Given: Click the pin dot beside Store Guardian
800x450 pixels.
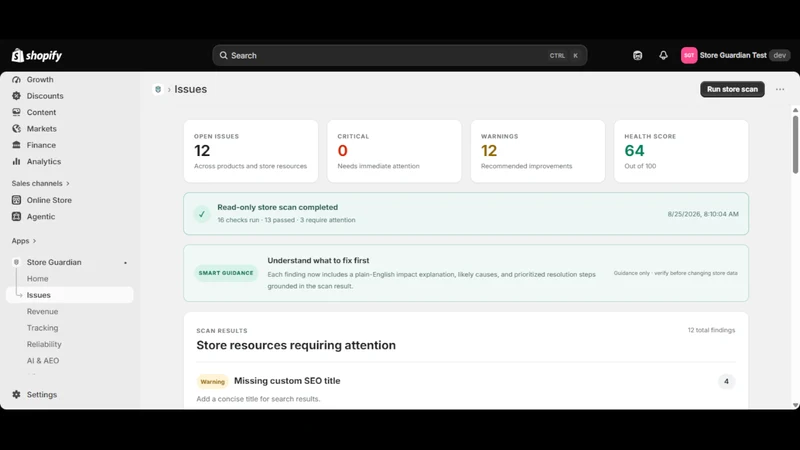Looking at the screenshot, I should [x=126, y=263].
